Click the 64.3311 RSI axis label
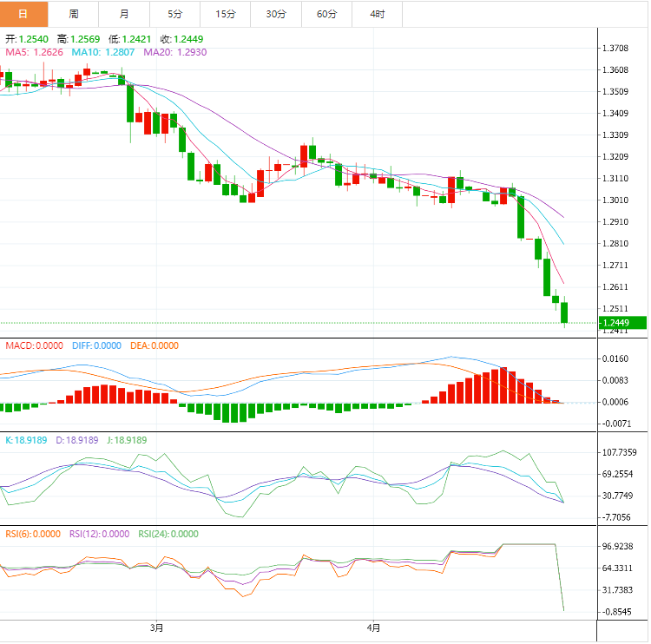This screenshot has width=651, height=644. coord(617,568)
